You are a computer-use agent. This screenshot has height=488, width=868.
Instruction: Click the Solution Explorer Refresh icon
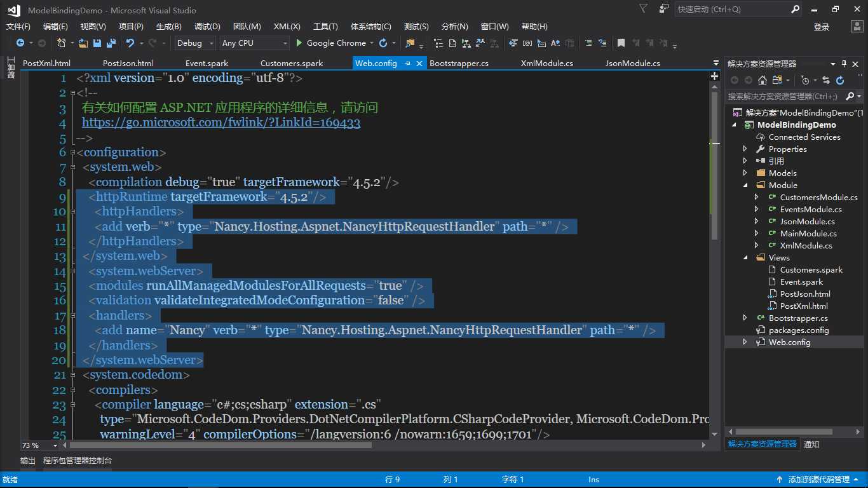coord(840,80)
